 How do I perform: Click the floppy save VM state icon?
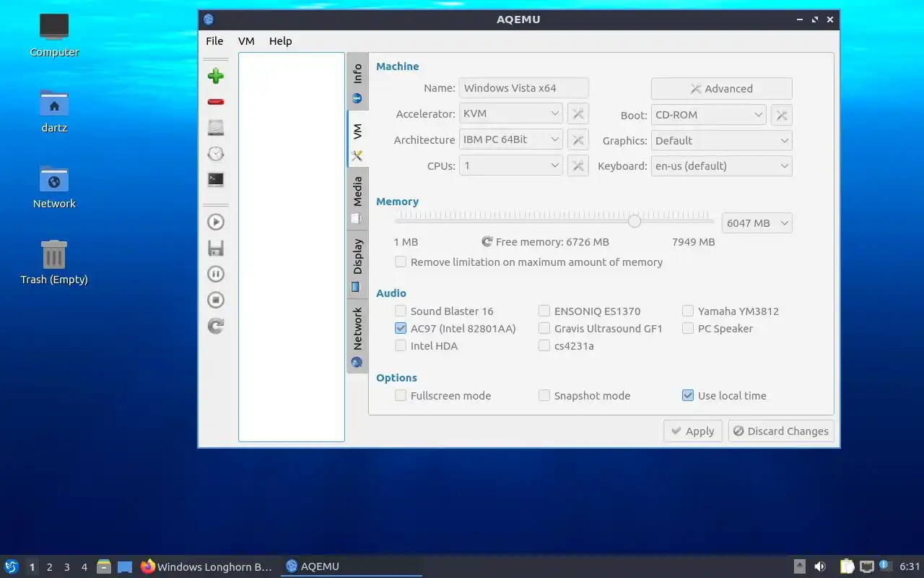[x=215, y=248]
